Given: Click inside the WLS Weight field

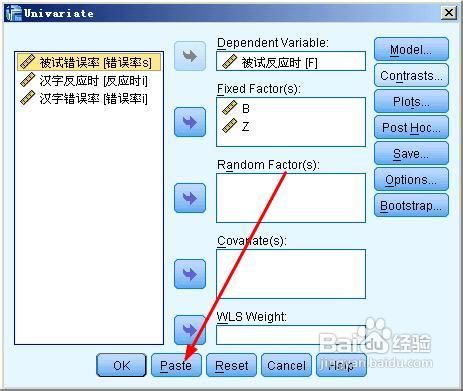Looking at the screenshot, I should point(291,335).
